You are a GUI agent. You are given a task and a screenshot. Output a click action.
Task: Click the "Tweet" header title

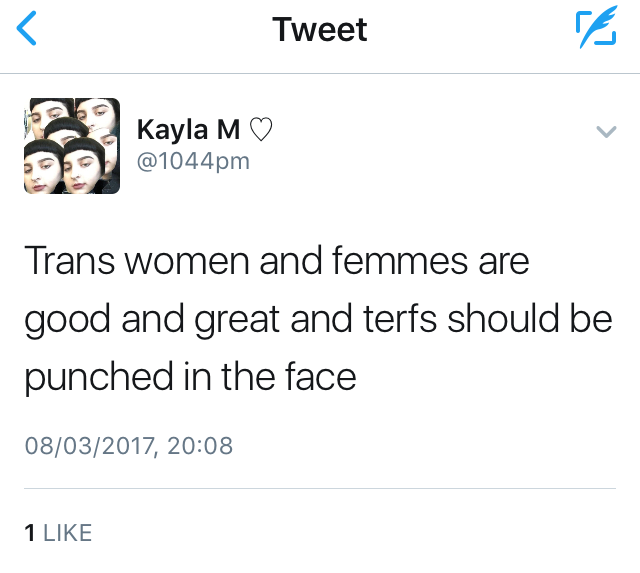pyautogui.click(x=320, y=30)
